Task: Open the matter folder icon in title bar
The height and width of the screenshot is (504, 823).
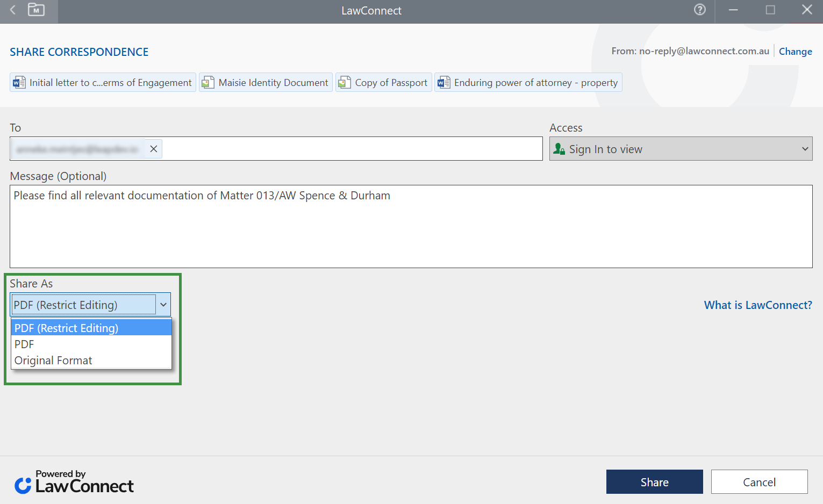Action: 36,10
